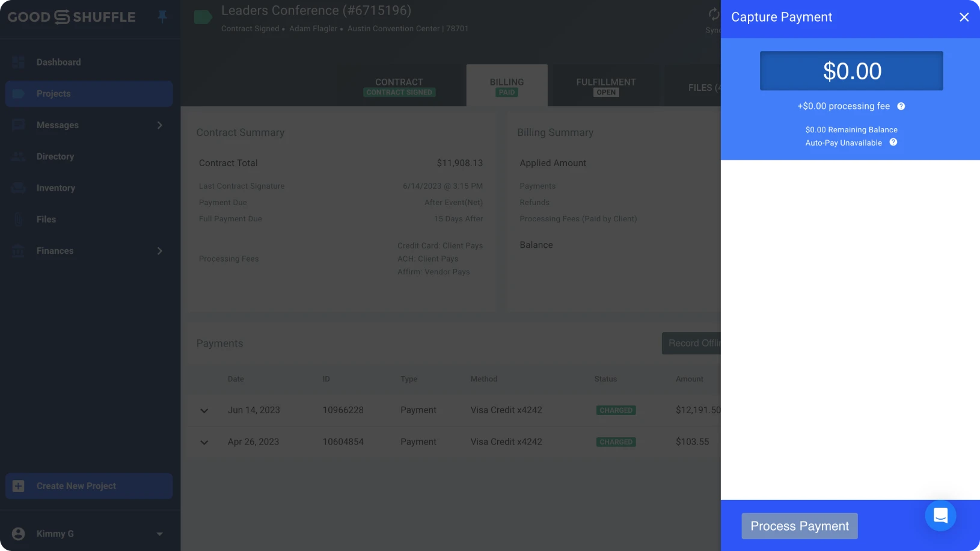Click the Sync icon
This screenshot has width=980, height=551.
(x=714, y=14)
